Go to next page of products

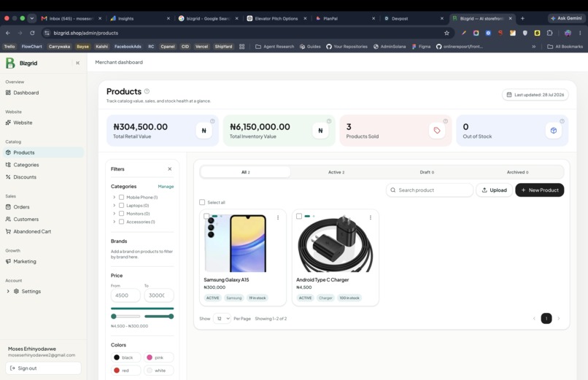coord(559,319)
